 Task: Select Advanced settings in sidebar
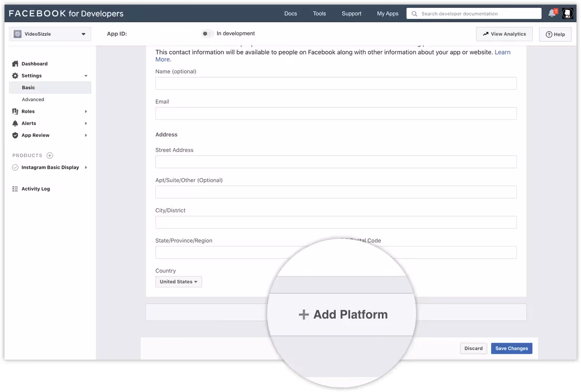coord(33,100)
